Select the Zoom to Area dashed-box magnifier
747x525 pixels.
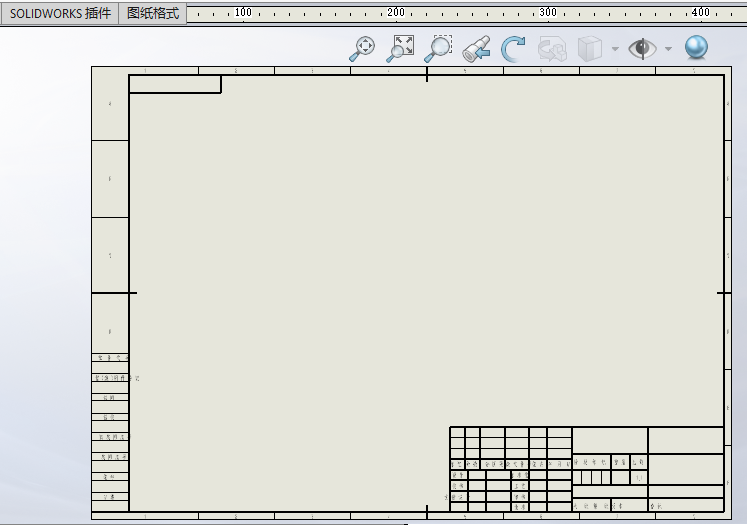[x=438, y=48]
